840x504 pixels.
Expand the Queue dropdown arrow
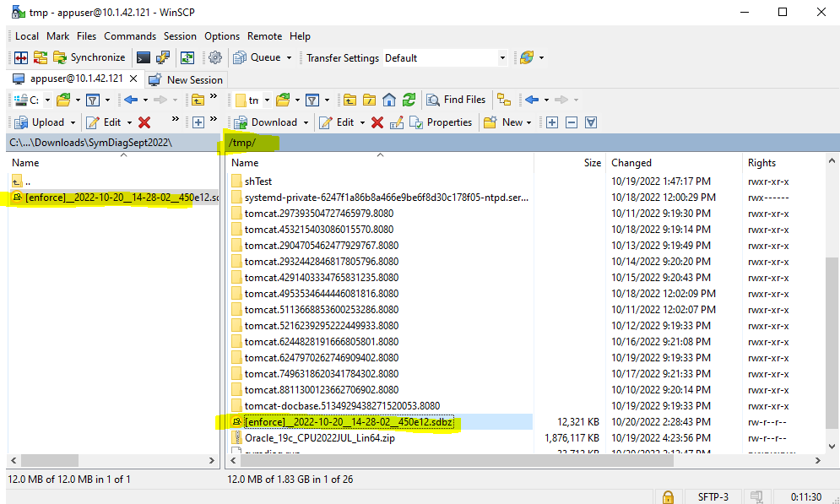[x=289, y=58]
